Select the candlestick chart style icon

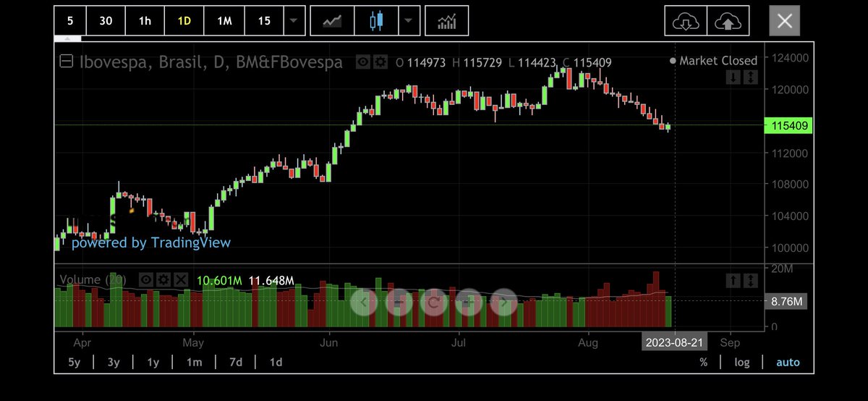pyautogui.click(x=375, y=21)
